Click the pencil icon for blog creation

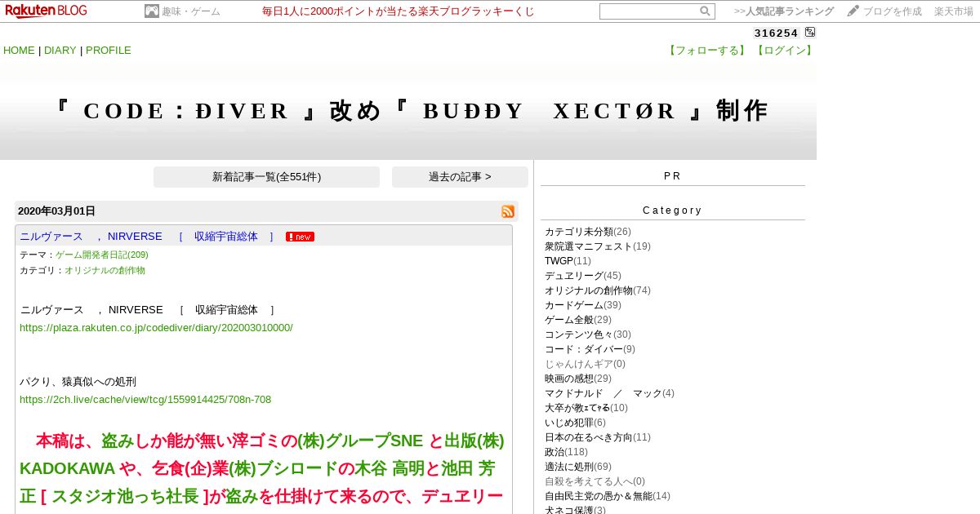[x=853, y=11]
